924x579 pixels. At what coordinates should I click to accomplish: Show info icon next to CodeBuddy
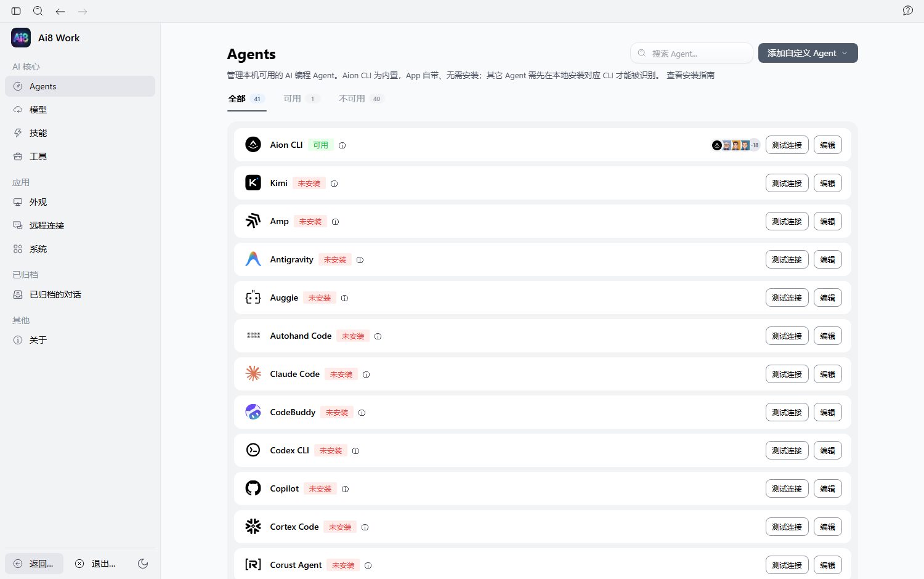[362, 413]
